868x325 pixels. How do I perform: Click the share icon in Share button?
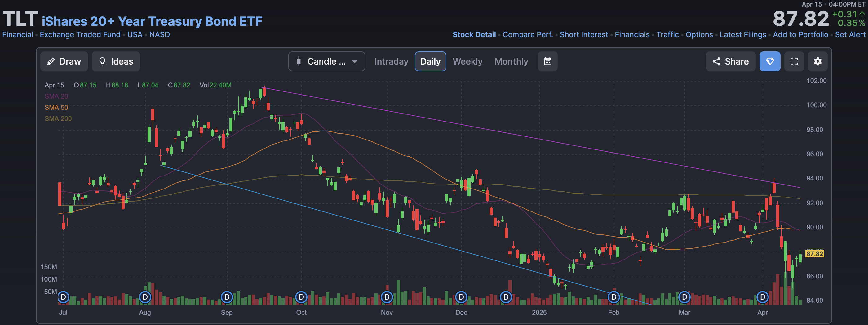[716, 61]
